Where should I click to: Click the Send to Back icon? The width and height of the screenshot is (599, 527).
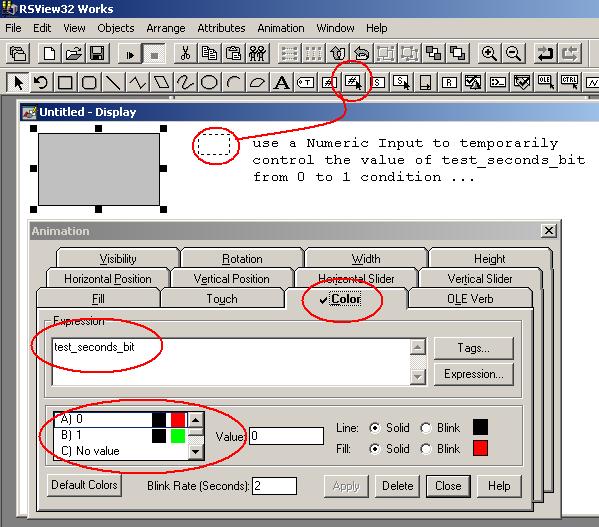(457, 53)
